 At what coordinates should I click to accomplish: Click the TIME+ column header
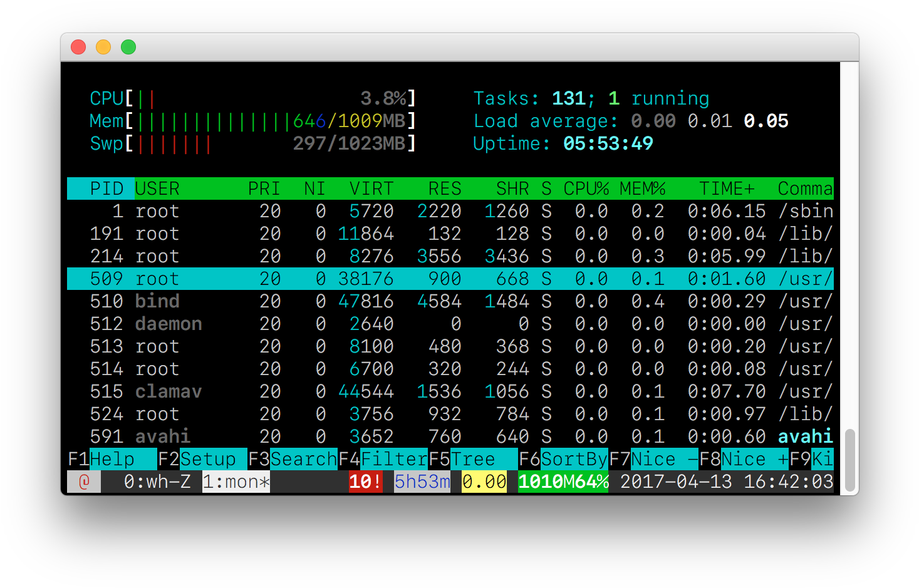pos(727,188)
